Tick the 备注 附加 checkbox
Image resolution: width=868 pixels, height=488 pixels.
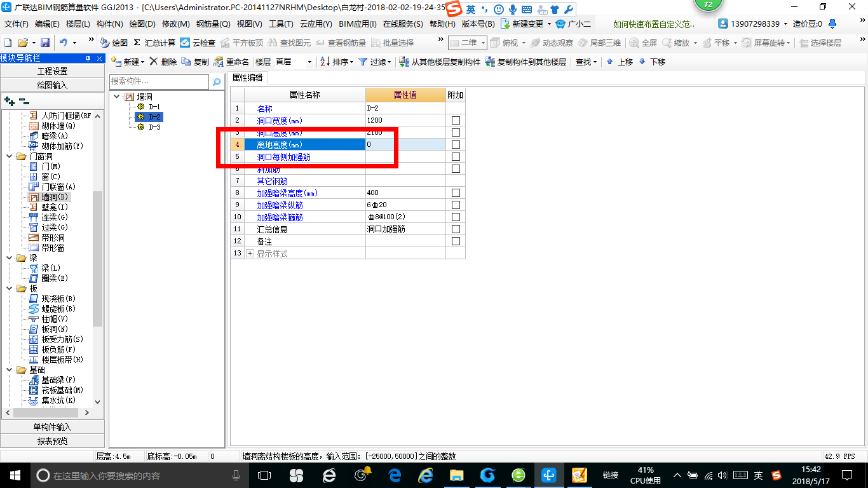coord(456,241)
